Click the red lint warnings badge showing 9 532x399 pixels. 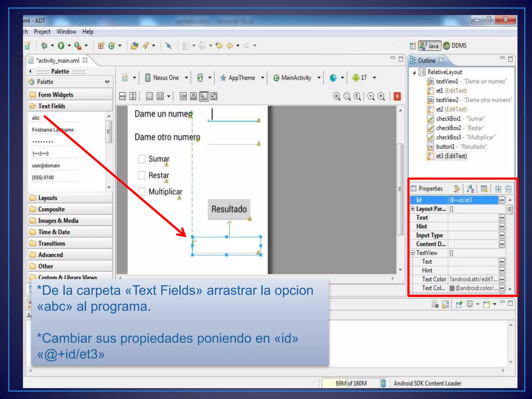click(397, 96)
